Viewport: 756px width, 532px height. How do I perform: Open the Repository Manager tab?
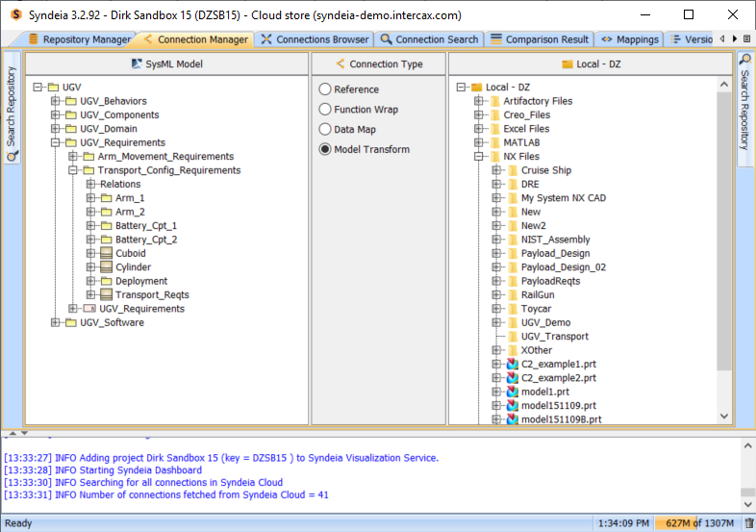pyautogui.click(x=80, y=39)
